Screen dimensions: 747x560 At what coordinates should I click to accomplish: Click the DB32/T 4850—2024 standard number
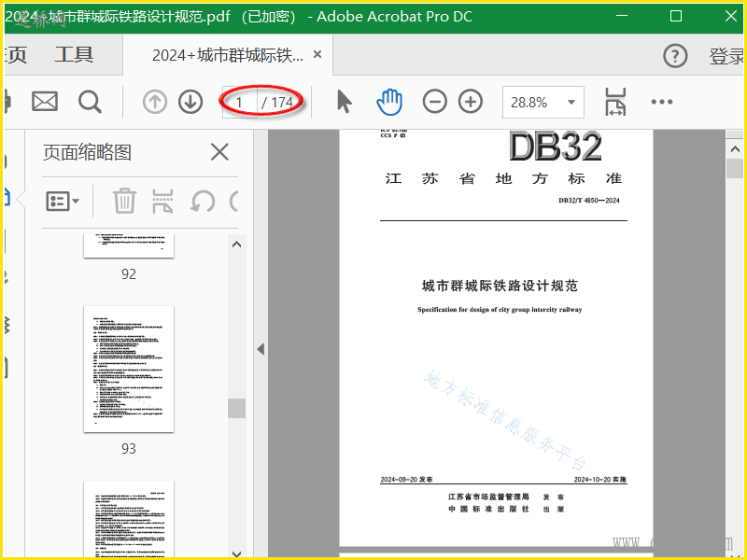pos(589,201)
